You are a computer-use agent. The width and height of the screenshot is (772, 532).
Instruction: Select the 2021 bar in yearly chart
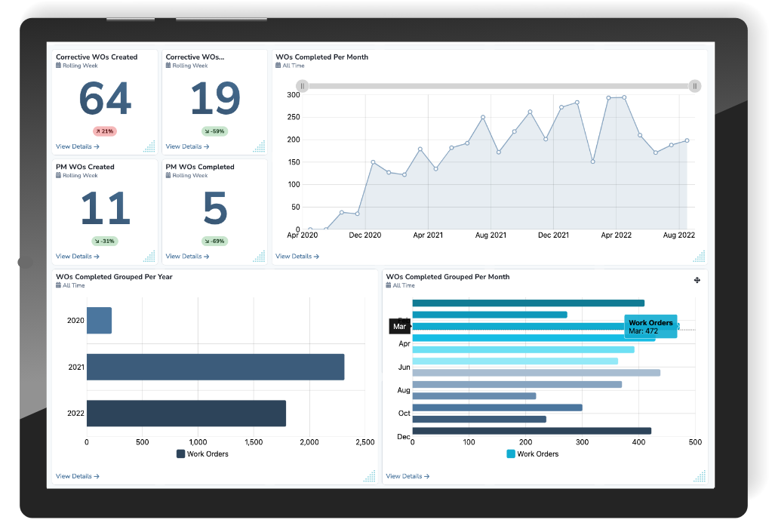(216, 367)
